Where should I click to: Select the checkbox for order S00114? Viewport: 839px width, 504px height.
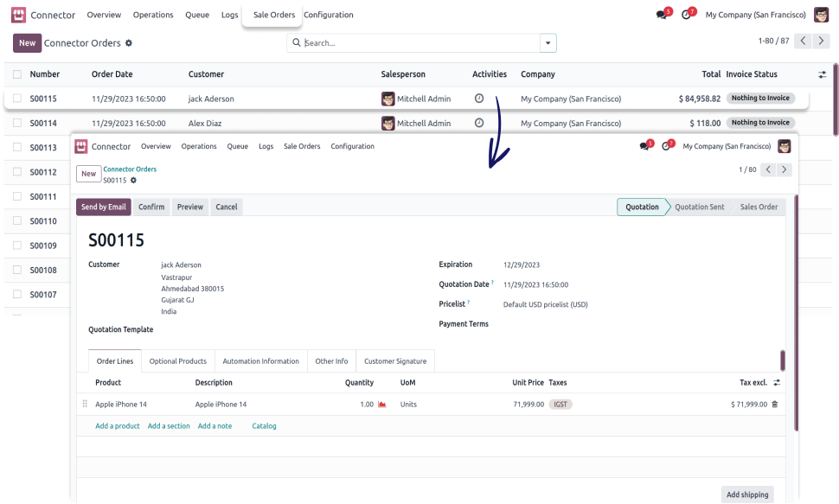[x=17, y=123]
